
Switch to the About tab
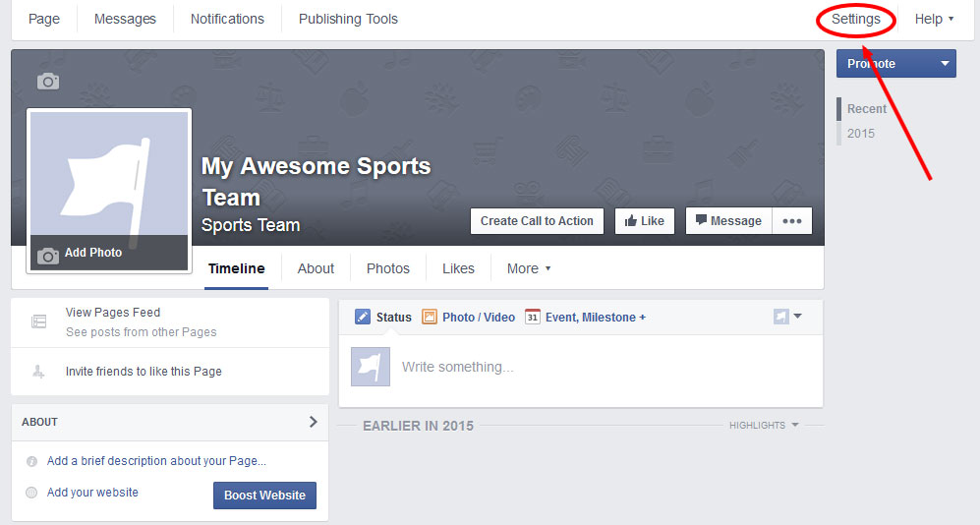click(x=316, y=268)
